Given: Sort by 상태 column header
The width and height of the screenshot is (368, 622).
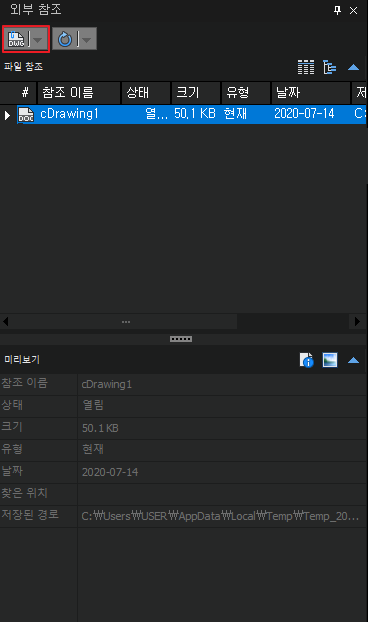Looking at the screenshot, I should coord(146,92).
